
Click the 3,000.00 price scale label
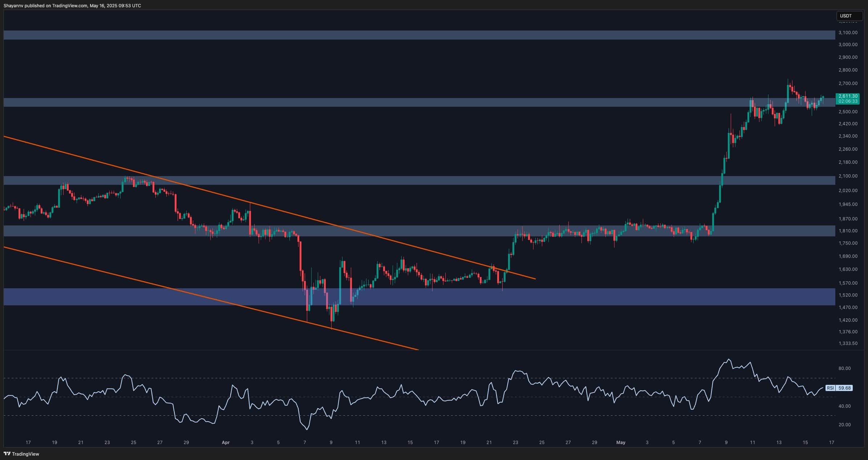click(x=848, y=44)
